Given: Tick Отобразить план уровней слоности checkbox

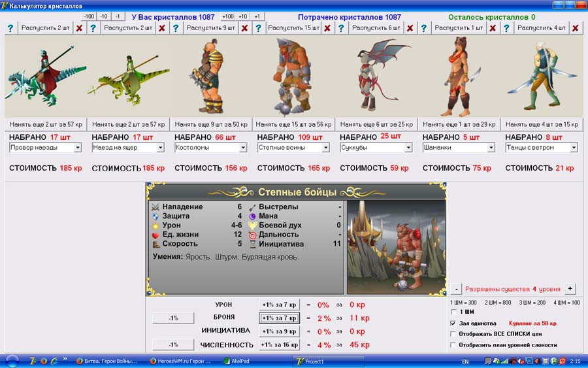Looking at the screenshot, I should (x=453, y=344).
